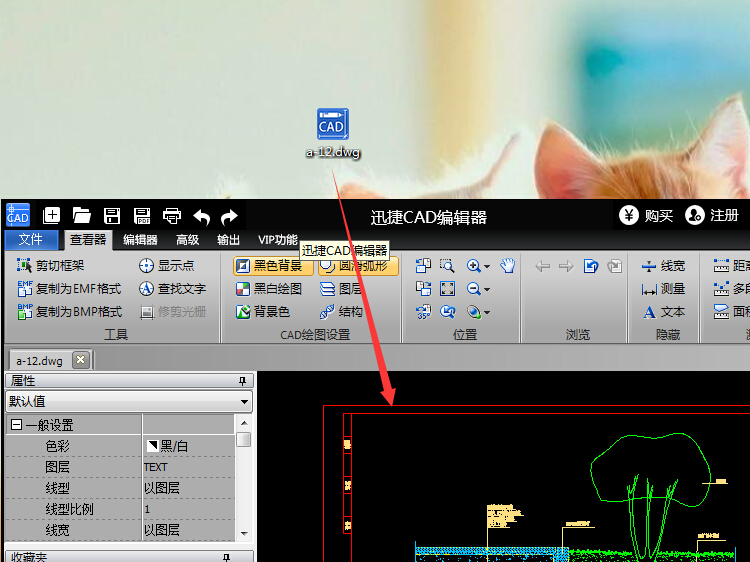Image resolution: width=750 pixels, height=562 pixels.
Task: Switch to the 输出 output tab
Action: pyautogui.click(x=228, y=240)
